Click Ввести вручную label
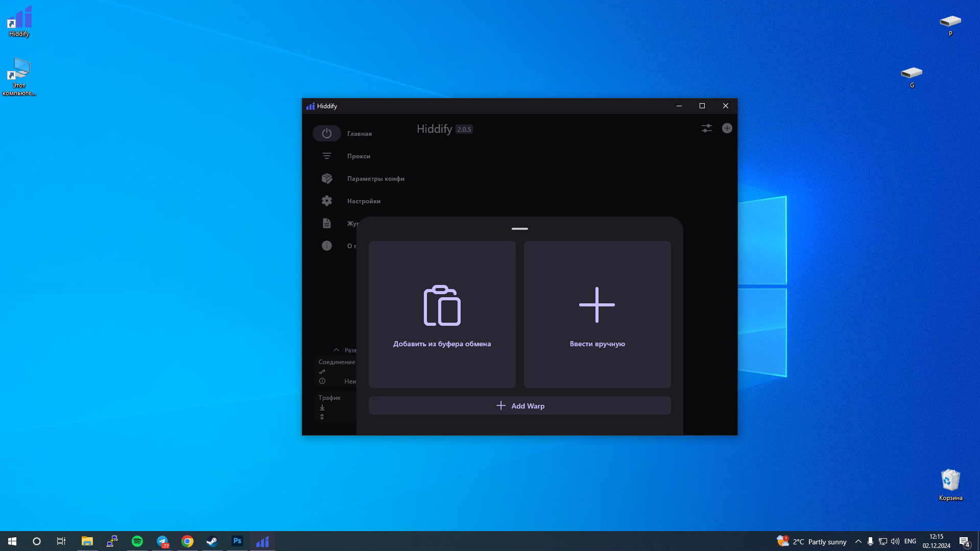The width and height of the screenshot is (980, 551). coord(597,344)
